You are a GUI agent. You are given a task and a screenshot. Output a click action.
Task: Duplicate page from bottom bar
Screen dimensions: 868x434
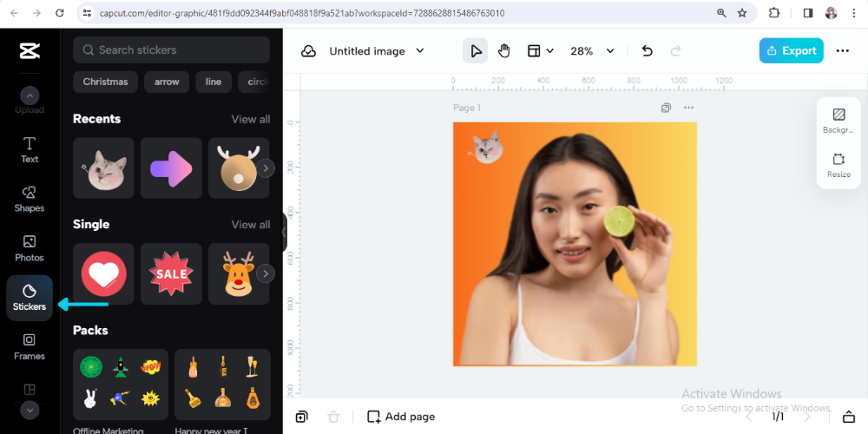pyautogui.click(x=301, y=417)
